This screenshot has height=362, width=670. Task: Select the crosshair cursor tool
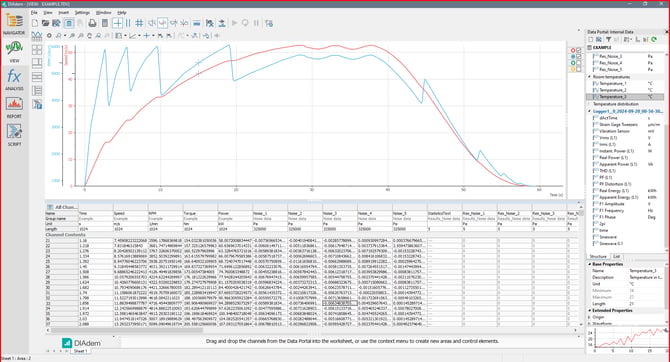pos(118,23)
